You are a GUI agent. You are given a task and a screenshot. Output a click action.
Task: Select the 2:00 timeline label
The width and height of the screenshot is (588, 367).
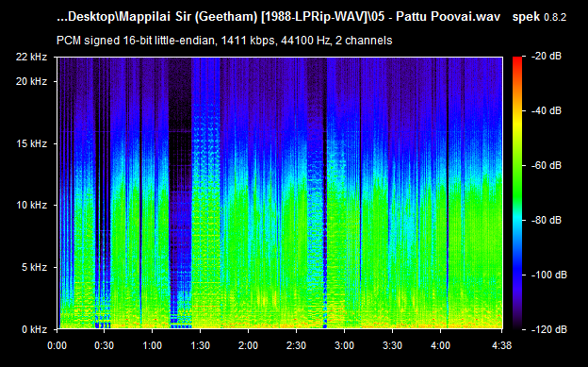point(248,345)
